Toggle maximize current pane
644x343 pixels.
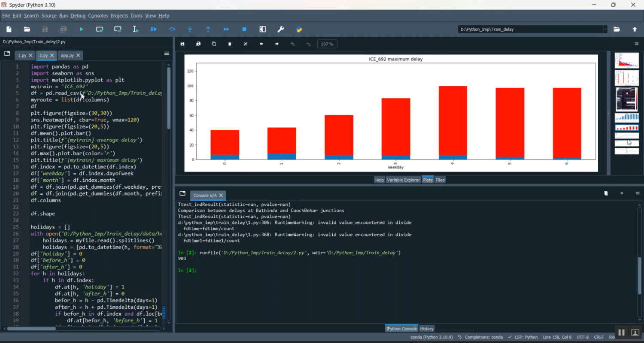[262, 29]
